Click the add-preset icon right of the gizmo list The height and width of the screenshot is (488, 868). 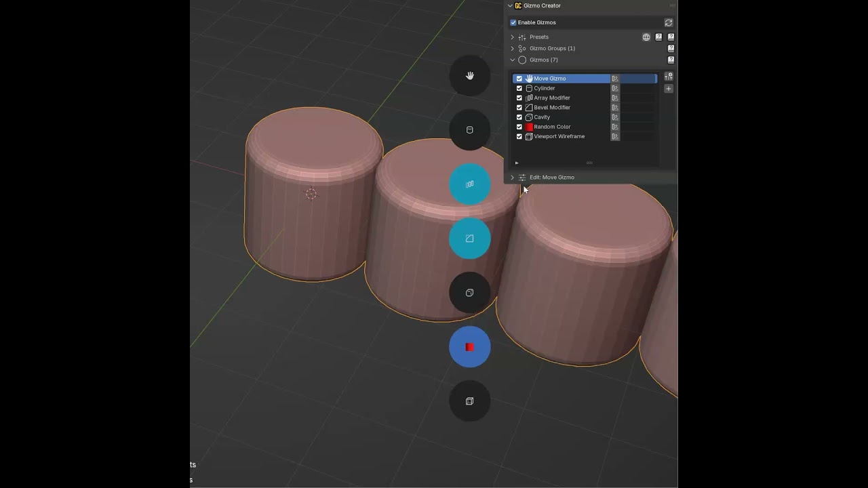pos(669,77)
